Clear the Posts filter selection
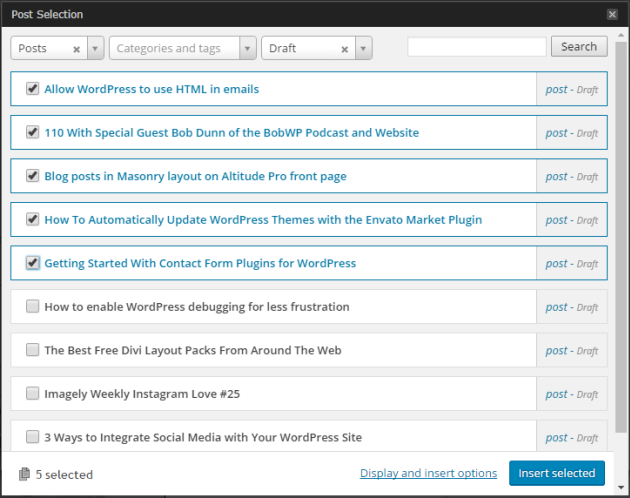The height and width of the screenshot is (498, 630). pos(76,49)
